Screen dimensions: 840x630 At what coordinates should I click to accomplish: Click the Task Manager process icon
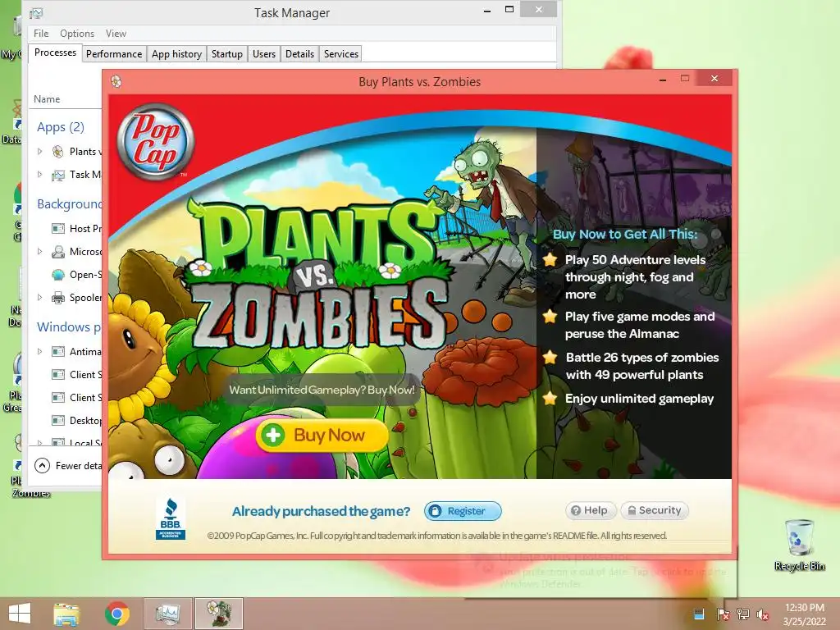(58, 175)
